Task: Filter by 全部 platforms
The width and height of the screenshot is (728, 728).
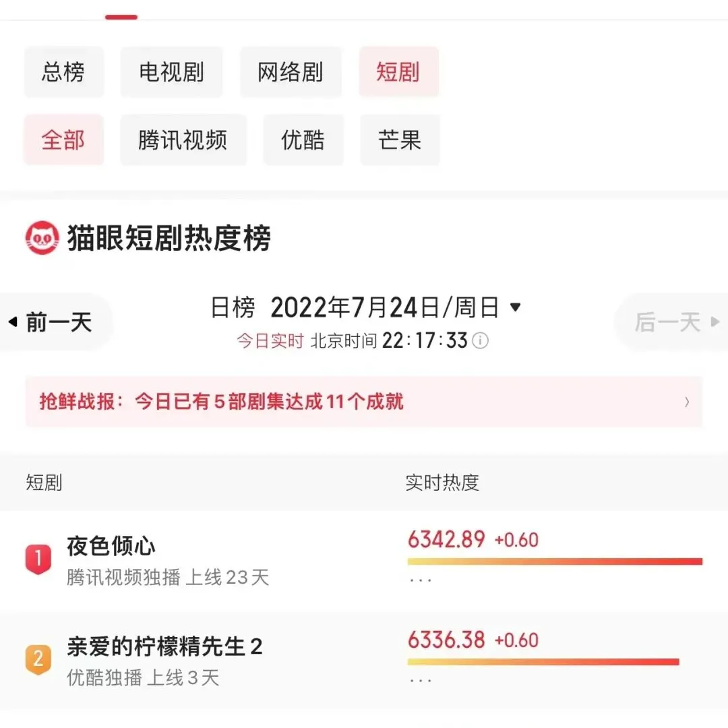Action: coord(63,140)
